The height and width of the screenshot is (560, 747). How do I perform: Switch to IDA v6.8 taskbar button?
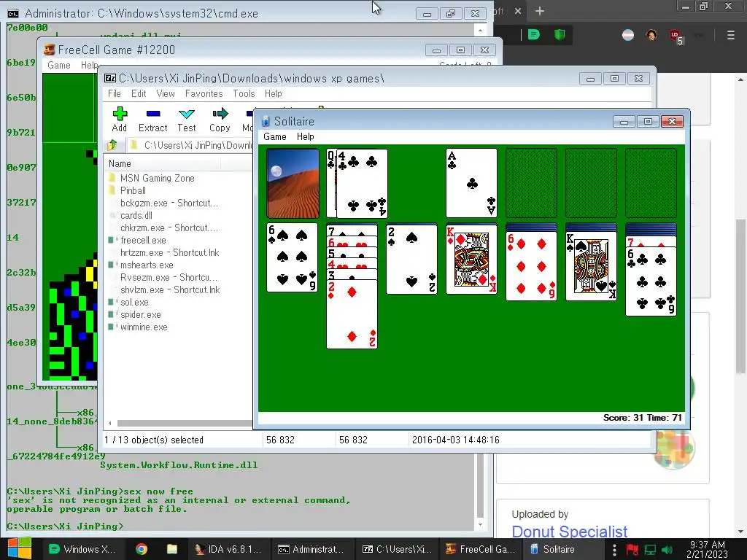pos(228,549)
